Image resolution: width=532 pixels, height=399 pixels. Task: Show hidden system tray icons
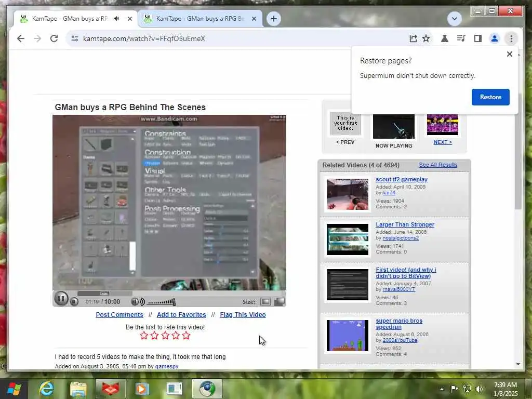click(442, 389)
